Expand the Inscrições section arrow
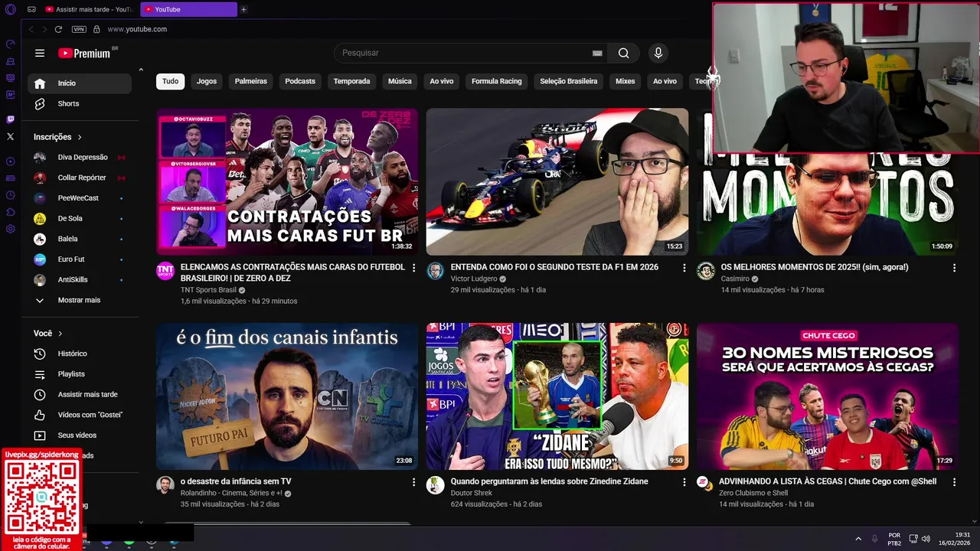 [79, 137]
